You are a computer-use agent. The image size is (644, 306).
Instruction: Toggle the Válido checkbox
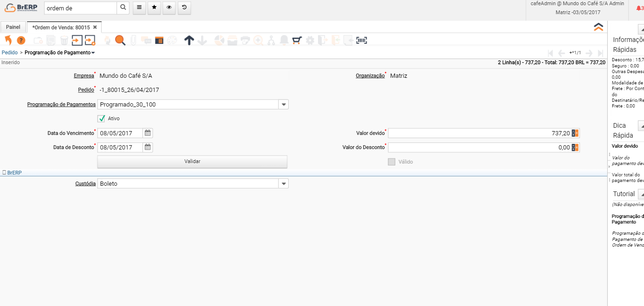[x=392, y=162]
